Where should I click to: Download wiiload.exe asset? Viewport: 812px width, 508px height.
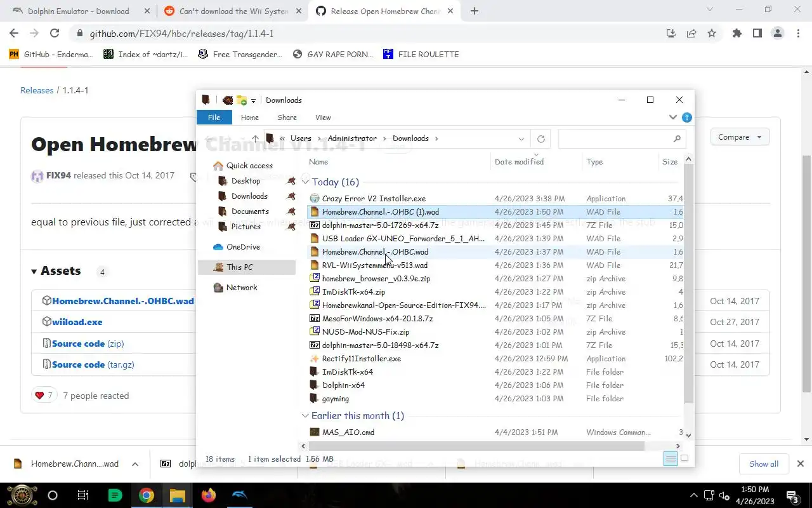pyautogui.click(x=77, y=322)
